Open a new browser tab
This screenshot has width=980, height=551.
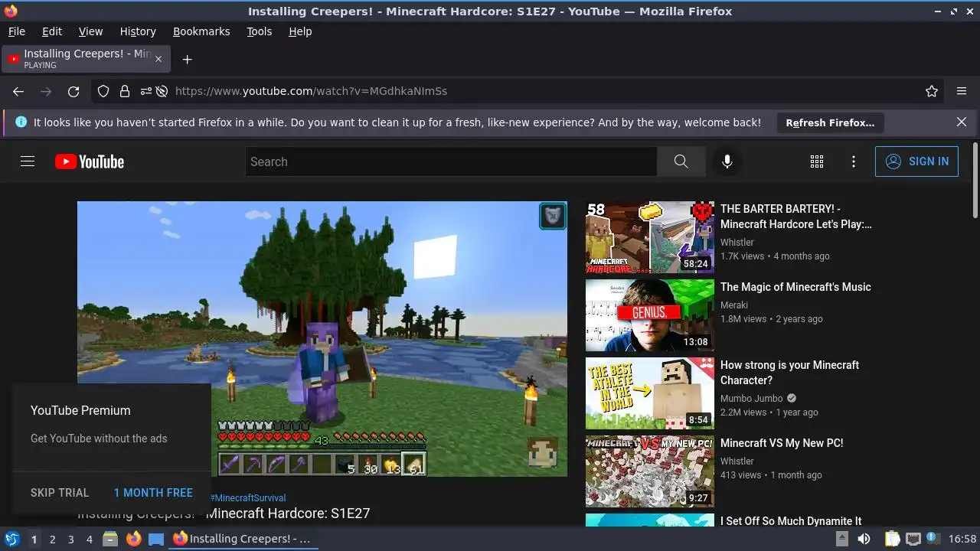pos(187,59)
